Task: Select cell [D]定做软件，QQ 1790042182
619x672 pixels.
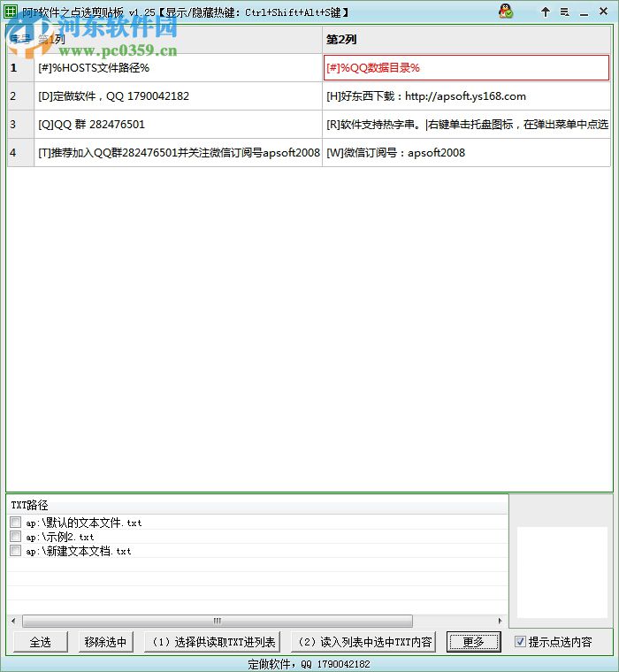Action: [x=178, y=96]
